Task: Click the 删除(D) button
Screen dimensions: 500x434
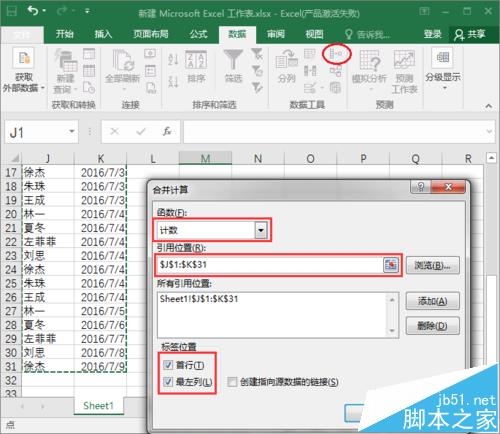Action: (432, 325)
